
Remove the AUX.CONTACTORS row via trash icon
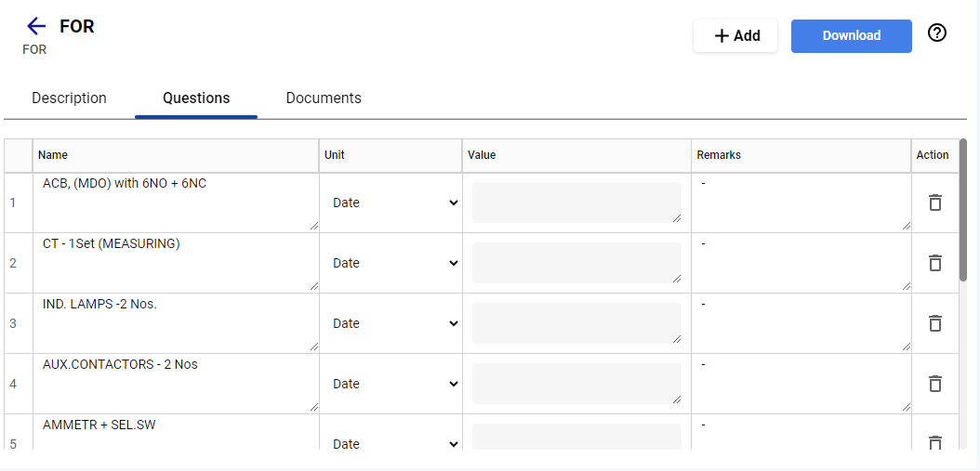[935, 384]
